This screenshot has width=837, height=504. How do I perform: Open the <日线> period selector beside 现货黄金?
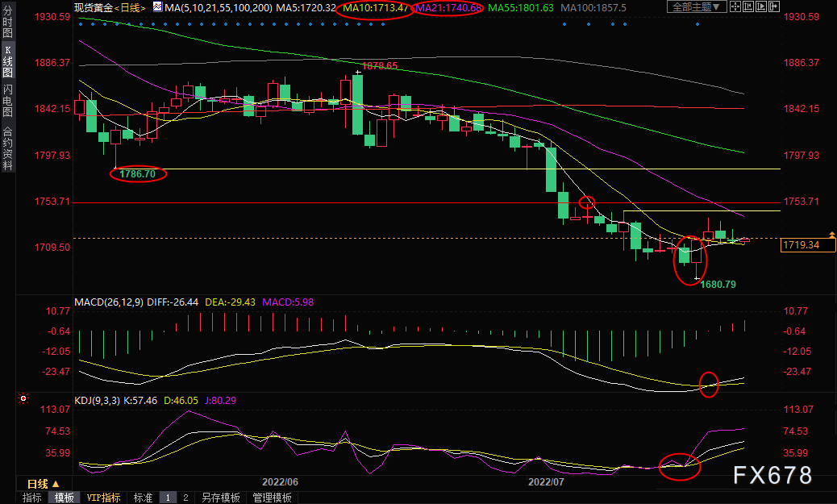click(x=129, y=7)
